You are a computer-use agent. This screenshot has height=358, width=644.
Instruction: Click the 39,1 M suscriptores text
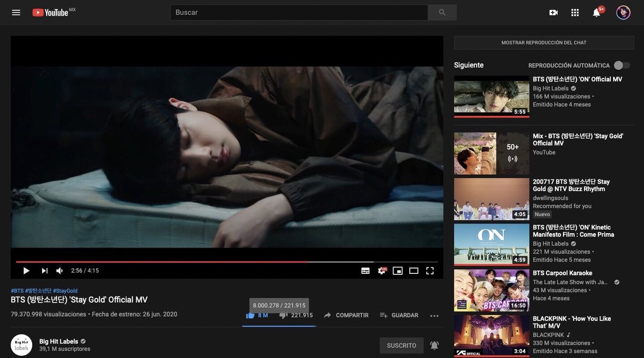[x=64, y=349]
